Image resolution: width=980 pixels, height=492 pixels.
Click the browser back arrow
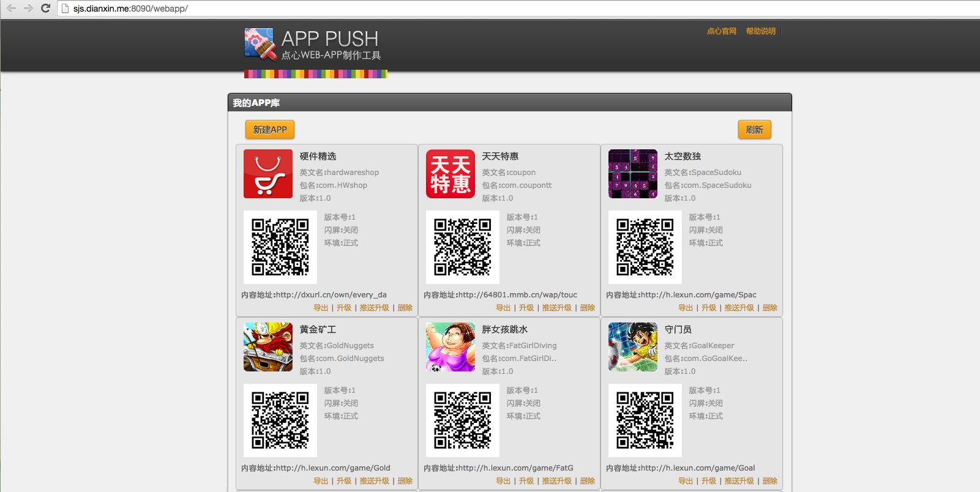11,9
